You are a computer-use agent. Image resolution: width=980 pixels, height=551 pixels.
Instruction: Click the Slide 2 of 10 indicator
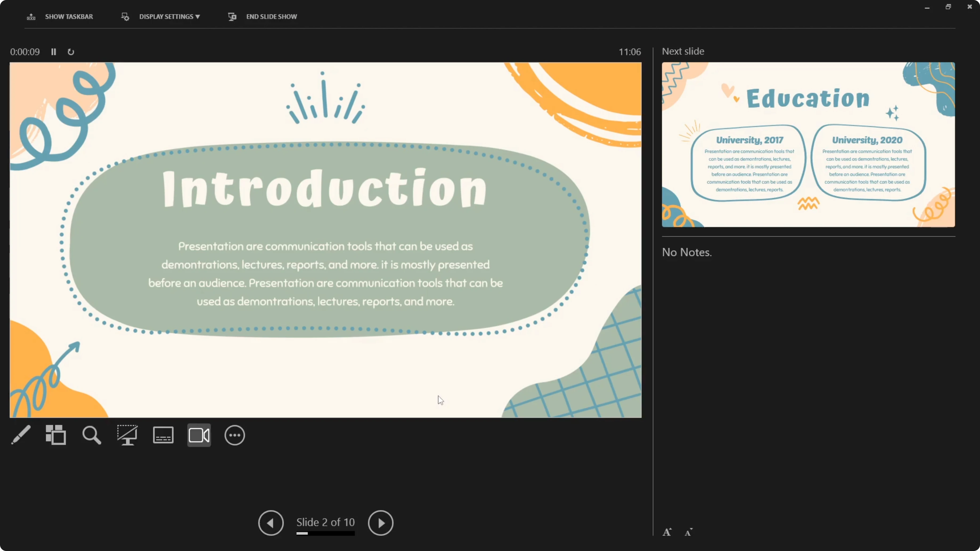click(326, 522)
